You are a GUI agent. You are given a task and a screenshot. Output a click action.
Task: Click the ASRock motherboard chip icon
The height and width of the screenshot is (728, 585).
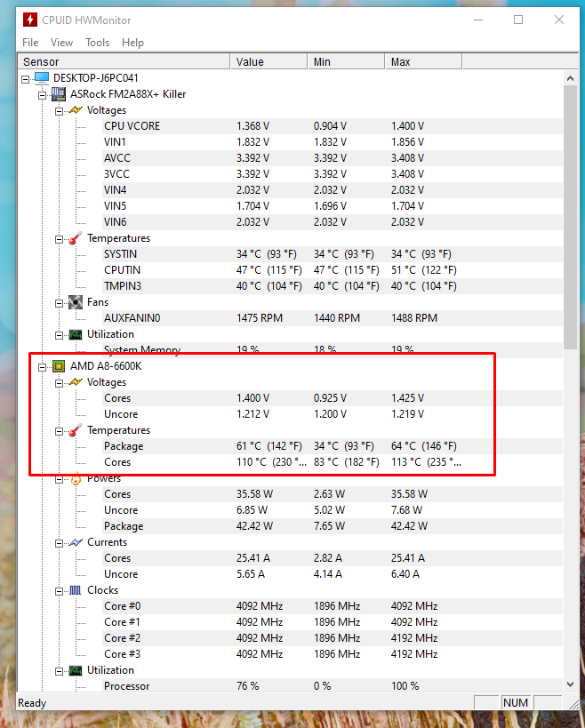pyautogui.click(x=59, y=94)
